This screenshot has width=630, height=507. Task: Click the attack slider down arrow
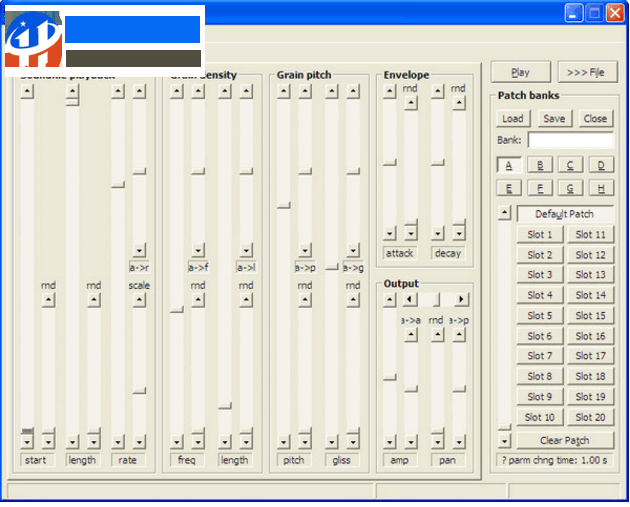point(390,233)
